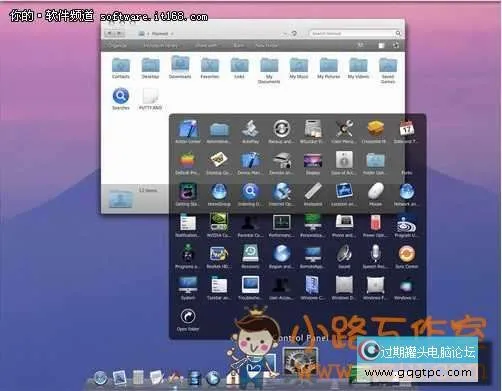Open Parental Controls item
502x391 pixels.
coord(250,225)
